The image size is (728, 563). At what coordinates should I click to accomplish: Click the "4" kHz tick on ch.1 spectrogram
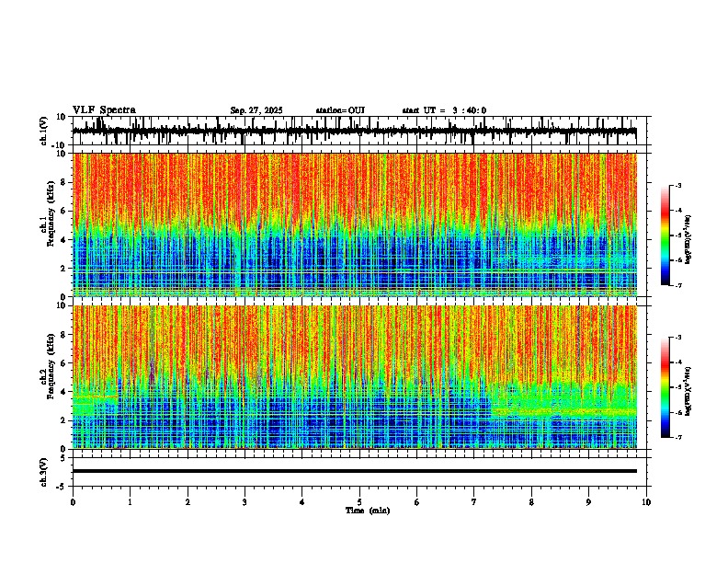point(64,240)
